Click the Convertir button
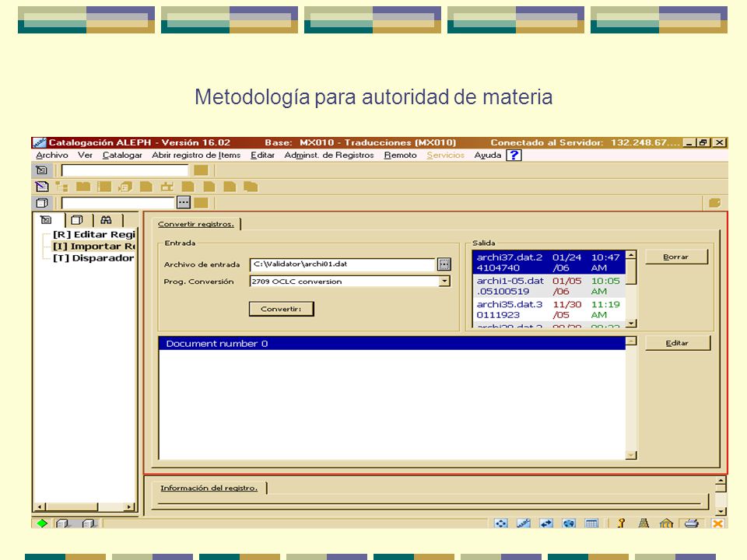The width and height of the screenshot is (747, 560). tap(281, 309)
